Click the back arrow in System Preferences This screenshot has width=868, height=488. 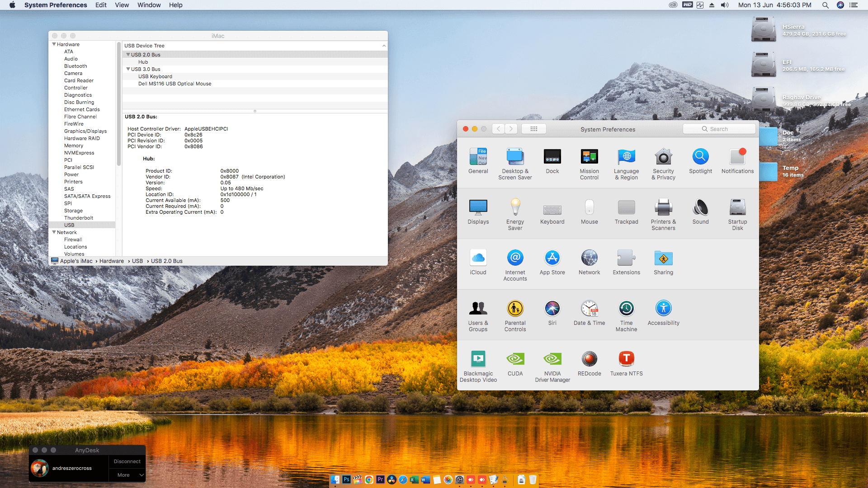[498, 129]
